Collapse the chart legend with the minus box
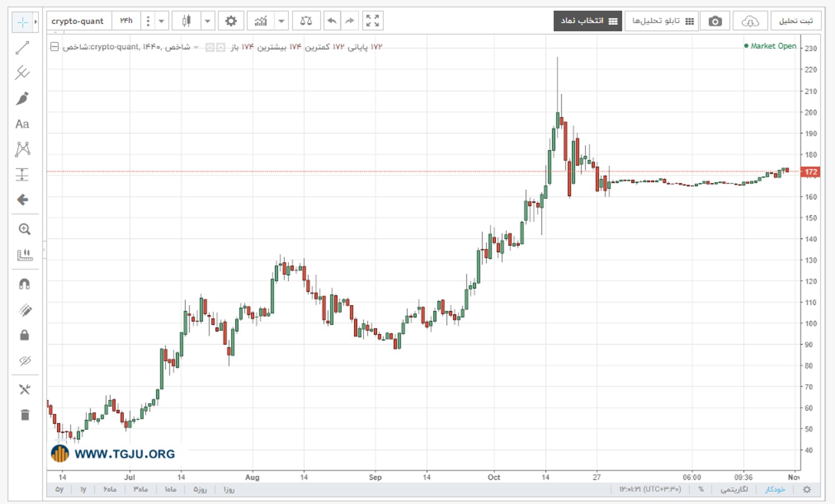 (54, 47)
